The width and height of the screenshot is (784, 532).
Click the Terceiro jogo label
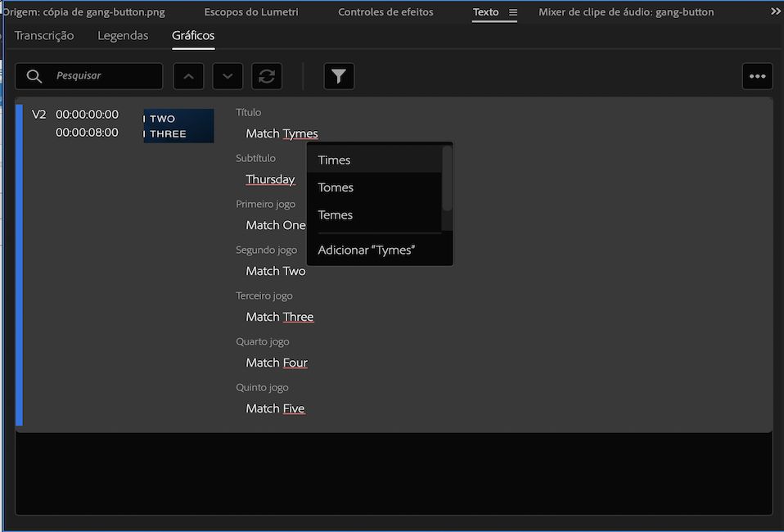[264, 295]
